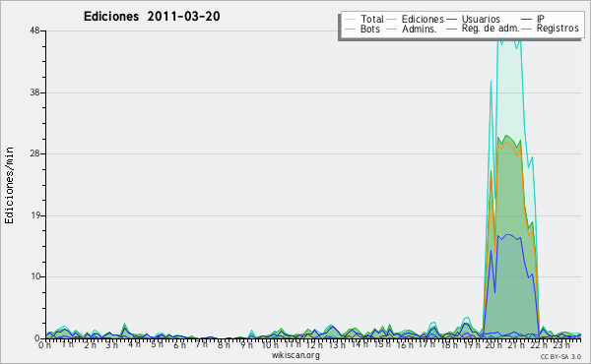Image resolution: width=591 pixels, height=364 pixels.
Task: Select the 'Ediciones' legend entry
Action: pos(423,19)
